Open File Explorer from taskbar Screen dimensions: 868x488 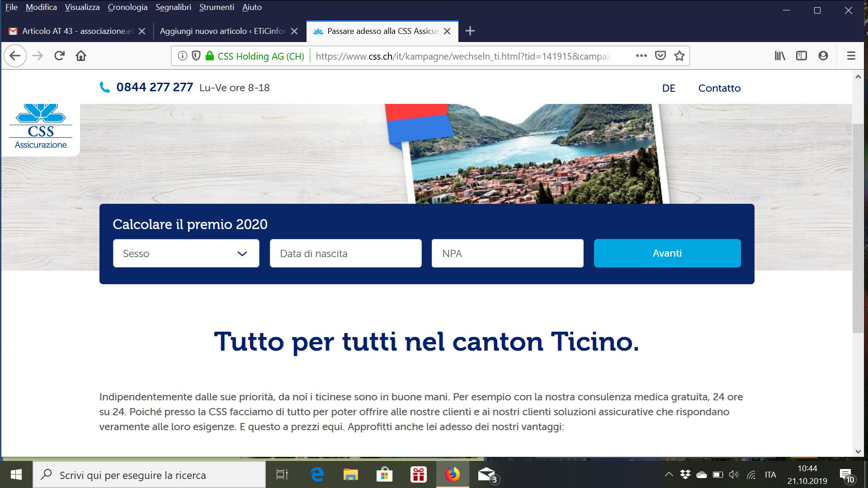351,474
